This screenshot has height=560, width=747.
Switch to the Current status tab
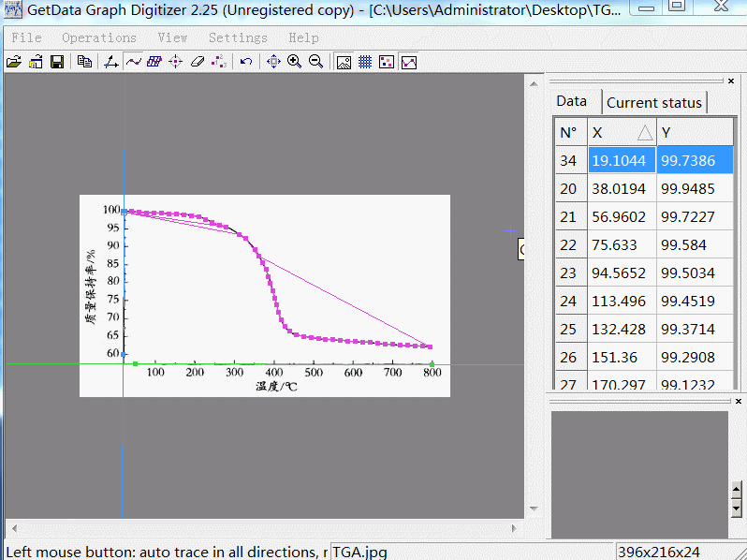[654, 102]
